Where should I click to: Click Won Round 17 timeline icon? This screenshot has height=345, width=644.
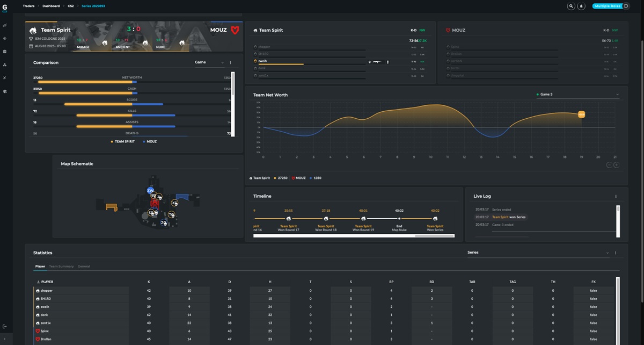288,219
